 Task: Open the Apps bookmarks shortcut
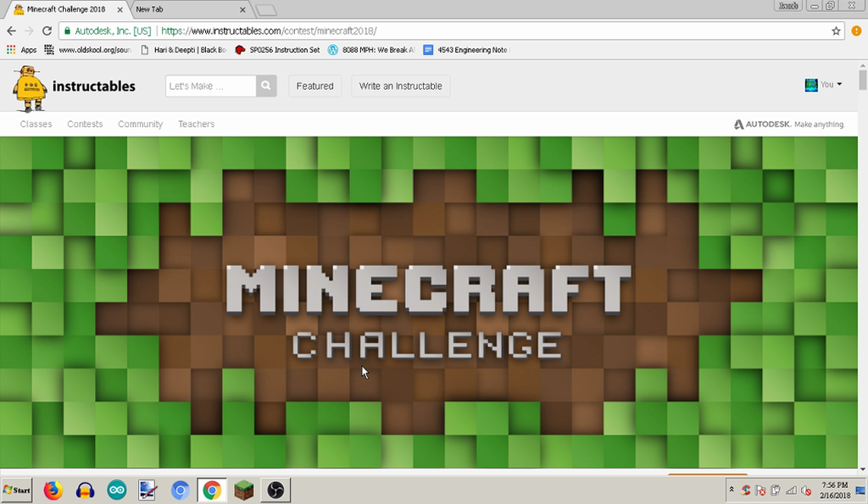pyautogui.click(x=22, y=50)
